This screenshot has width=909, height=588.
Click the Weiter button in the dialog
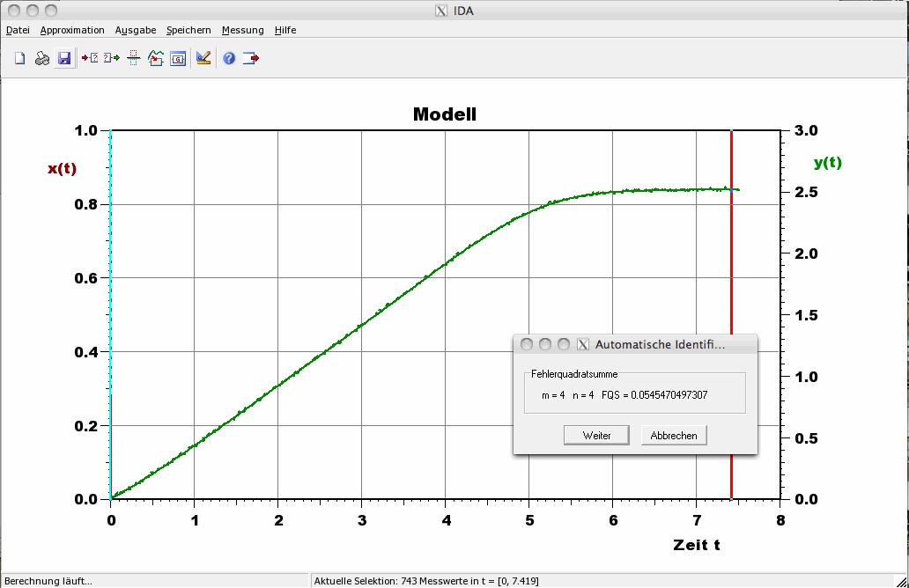[x=596, y=436]
